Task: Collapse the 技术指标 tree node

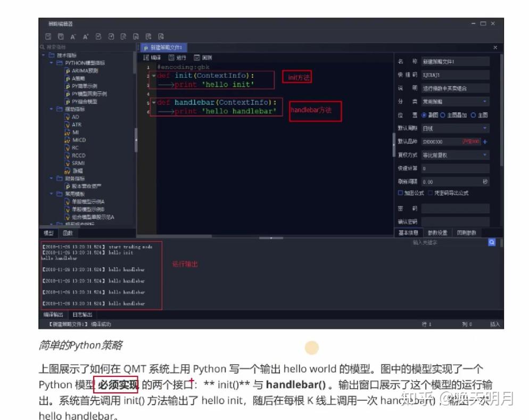Action: click(x=45, y=55)
